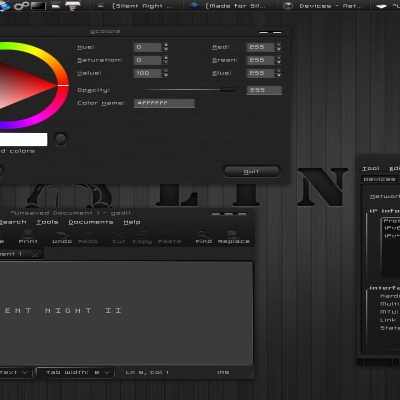Increase the Red value with up arrow
The height and width of the screenshot is (400, 400).
(279, 45)
